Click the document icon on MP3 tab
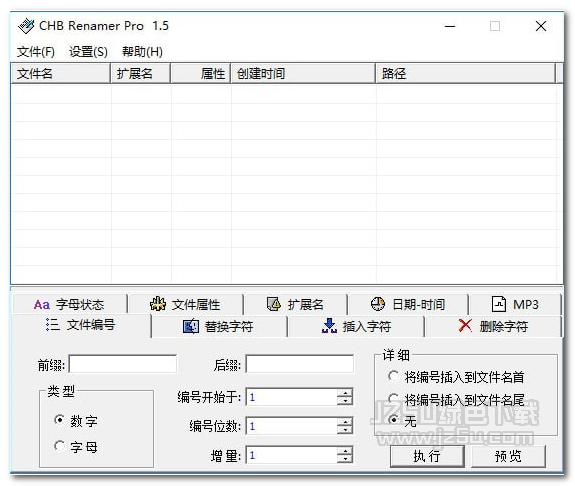 coord(499,304)
